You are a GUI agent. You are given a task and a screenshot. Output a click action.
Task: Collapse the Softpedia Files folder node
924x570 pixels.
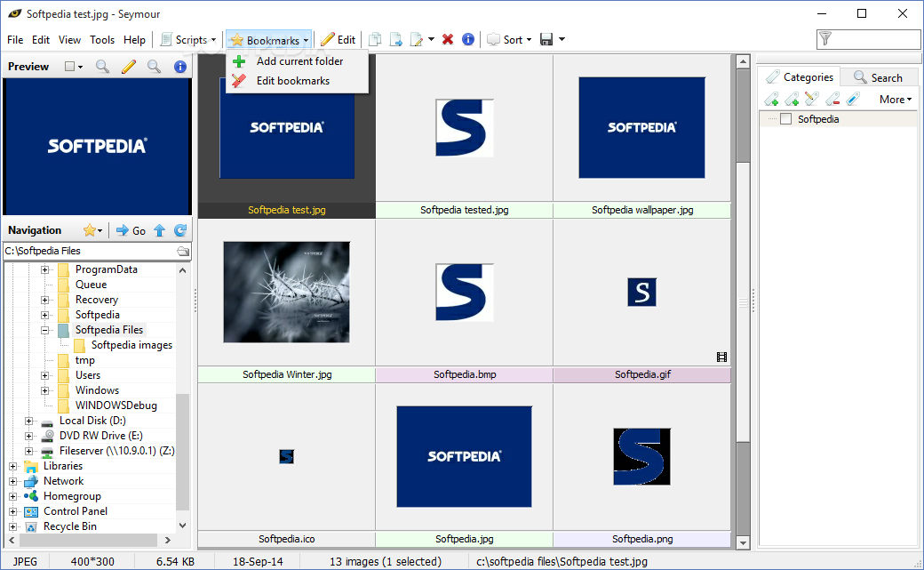(x=44, y=331)
